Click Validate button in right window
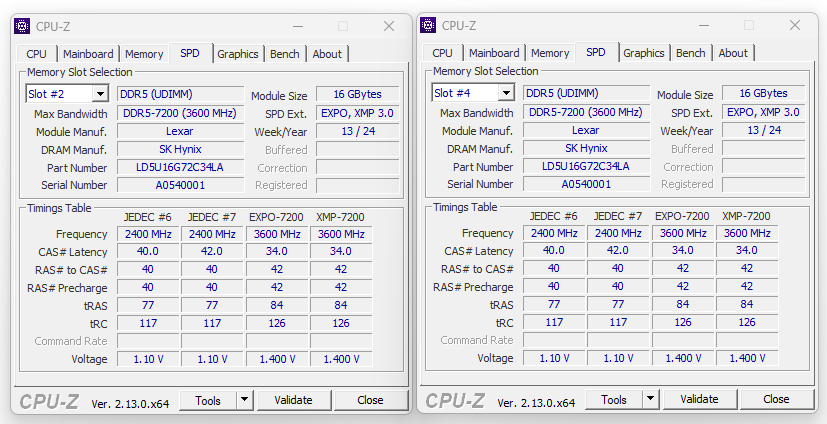The image size is (827, 424). (699, 399)
